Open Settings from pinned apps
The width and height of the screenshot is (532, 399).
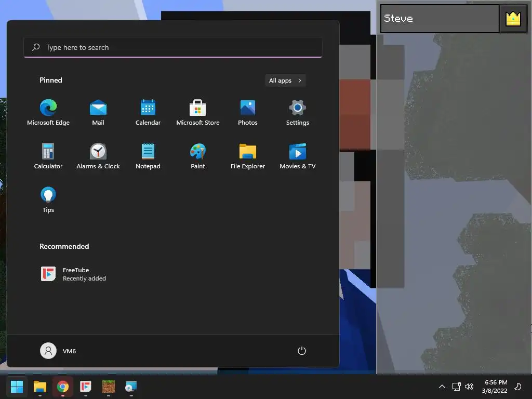click(x=298, y=113)
